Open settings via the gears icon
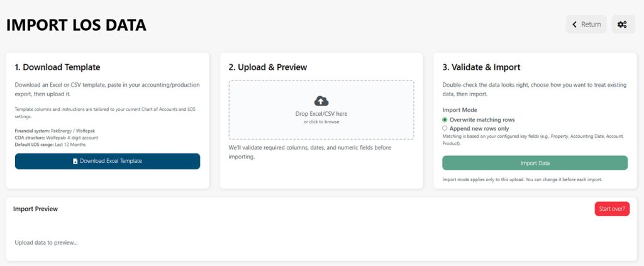644x266 pixels. (x=622, y=25)
